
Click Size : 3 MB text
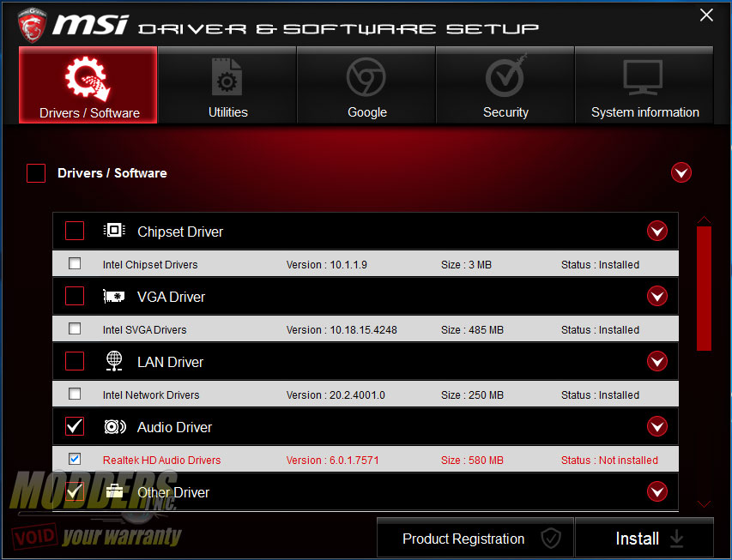click(x=466, y=265)
